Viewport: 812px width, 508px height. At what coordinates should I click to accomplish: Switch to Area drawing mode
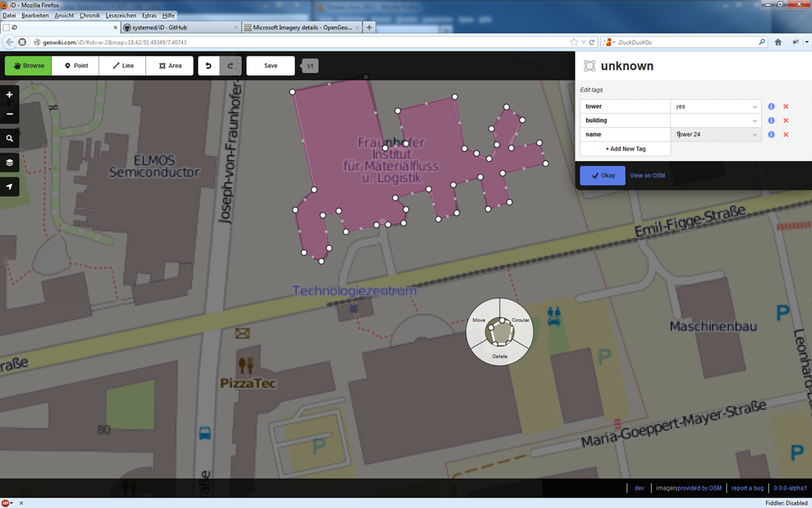click(x=170, y=66)
